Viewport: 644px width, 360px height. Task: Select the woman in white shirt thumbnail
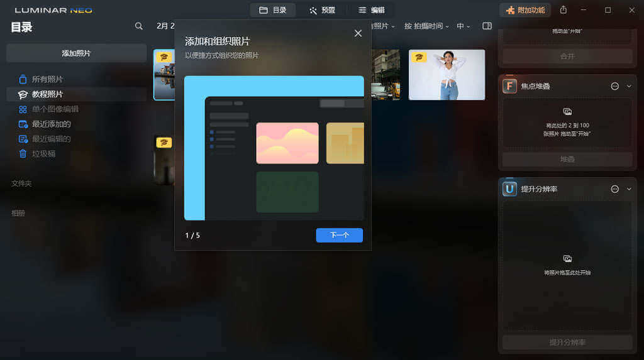coord(447,75)
